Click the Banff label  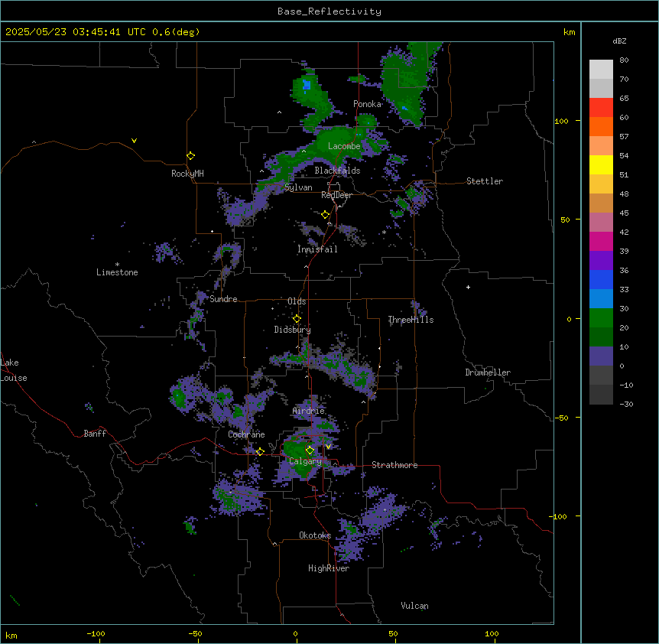point(95,434)
